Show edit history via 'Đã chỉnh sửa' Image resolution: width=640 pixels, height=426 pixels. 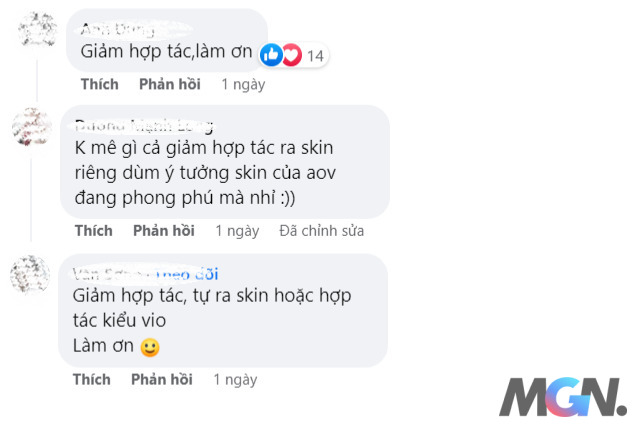click(322, 231)
